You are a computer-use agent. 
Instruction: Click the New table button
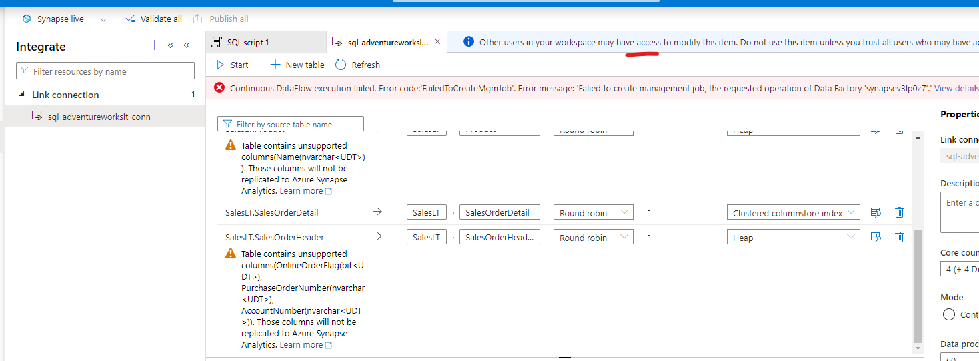click(297, 65)
